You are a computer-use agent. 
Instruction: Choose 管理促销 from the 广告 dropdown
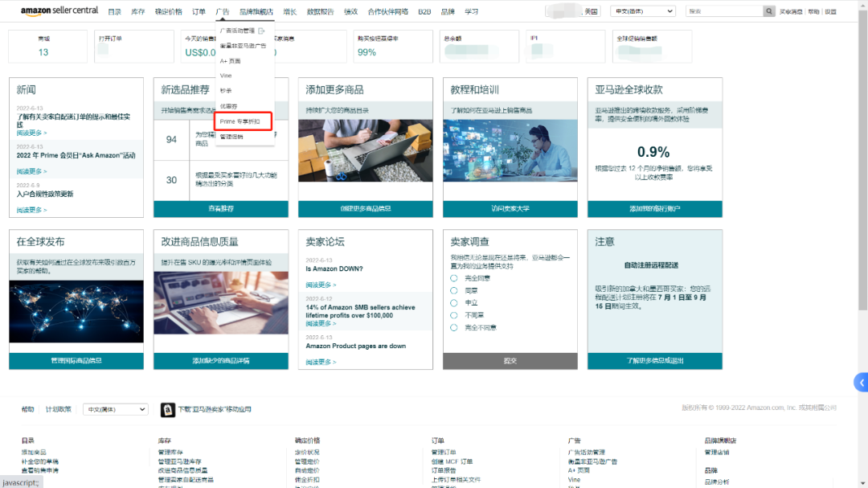point(231,137)
